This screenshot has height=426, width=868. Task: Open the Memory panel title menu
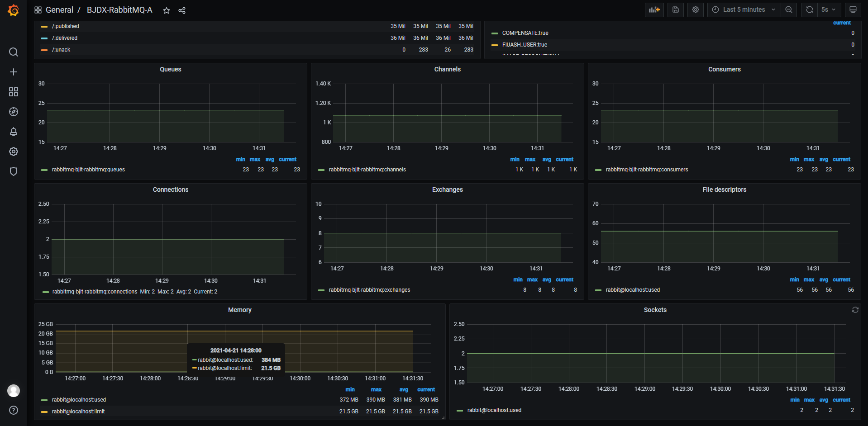point(240,310)
